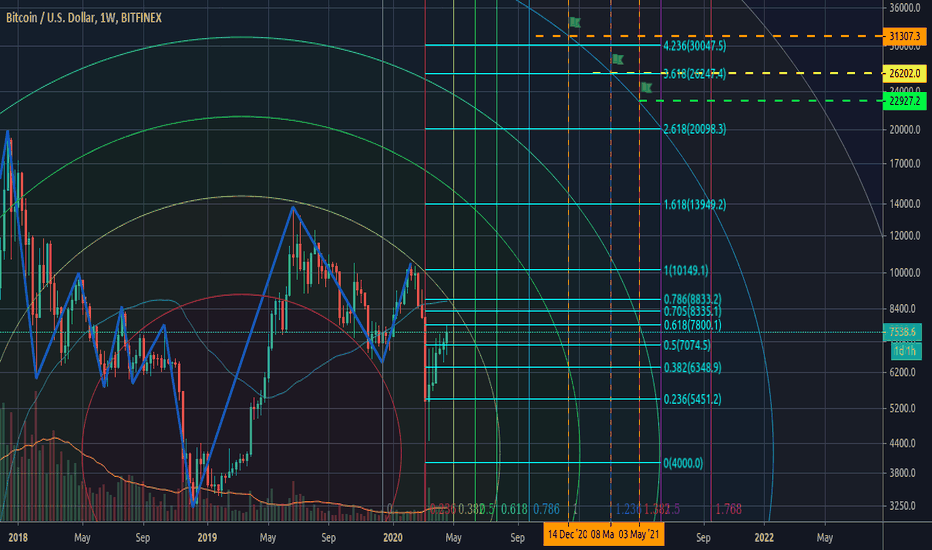Screen dimensions: 932x550
Task: Click the 2019 time axis label
Action: click(207, 538)
